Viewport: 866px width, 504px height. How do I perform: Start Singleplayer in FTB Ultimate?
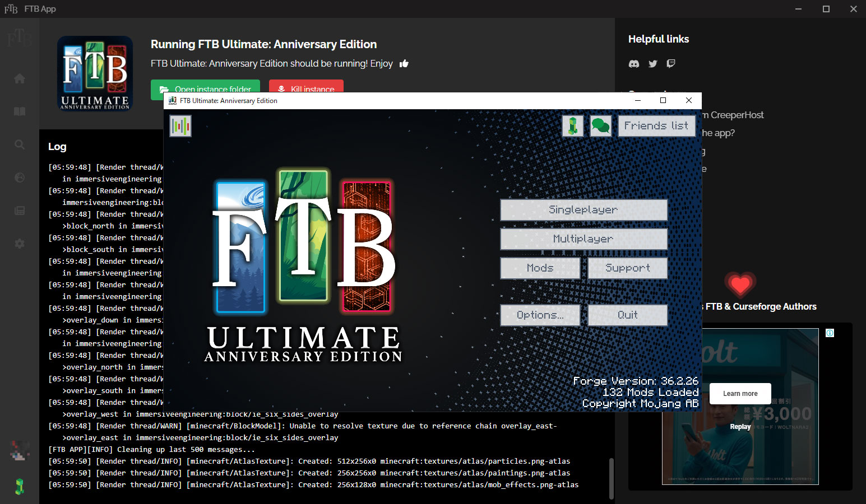(x=583, y=210)
